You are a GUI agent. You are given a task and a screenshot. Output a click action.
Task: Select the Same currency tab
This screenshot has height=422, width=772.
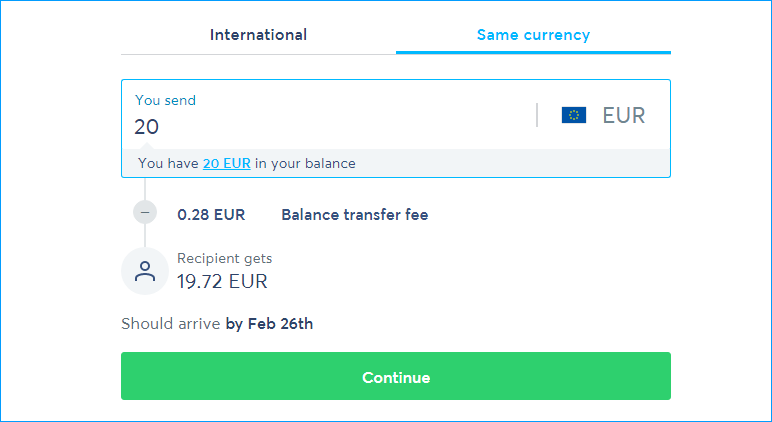(x=533, y=35)
